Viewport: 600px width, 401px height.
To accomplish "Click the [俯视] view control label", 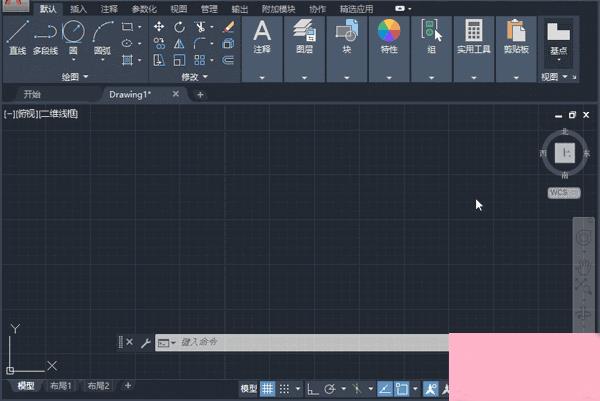I will tap(28, 114).
